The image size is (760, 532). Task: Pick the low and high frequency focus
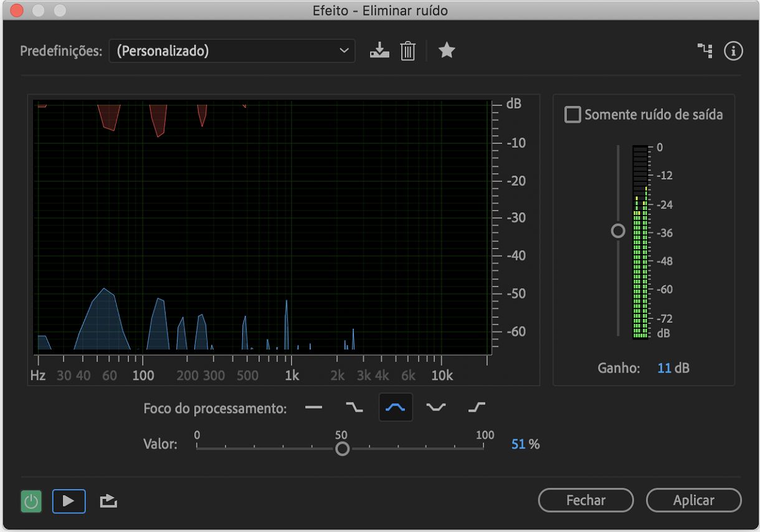436,408
